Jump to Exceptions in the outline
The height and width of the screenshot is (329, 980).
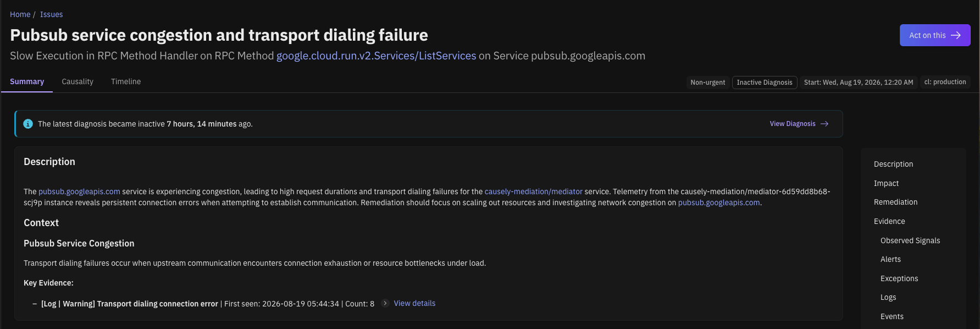pyautogui.click(x=899, y=278)
